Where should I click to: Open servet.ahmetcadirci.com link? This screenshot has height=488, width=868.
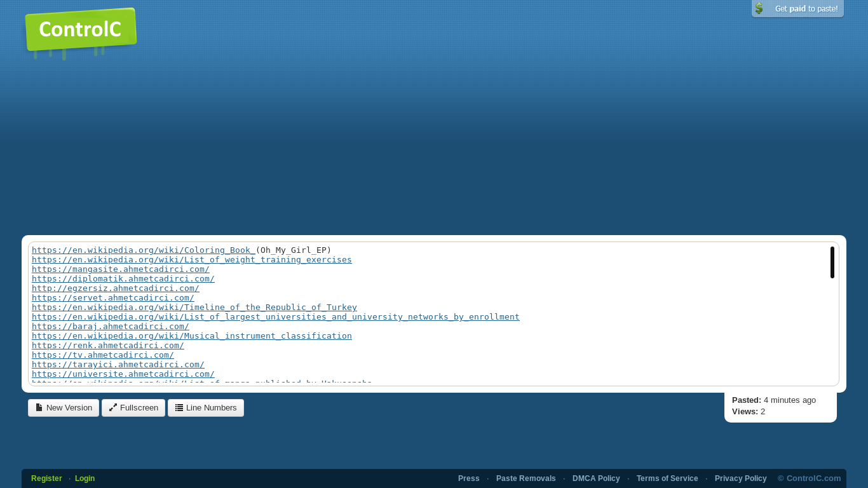(113, 298)
